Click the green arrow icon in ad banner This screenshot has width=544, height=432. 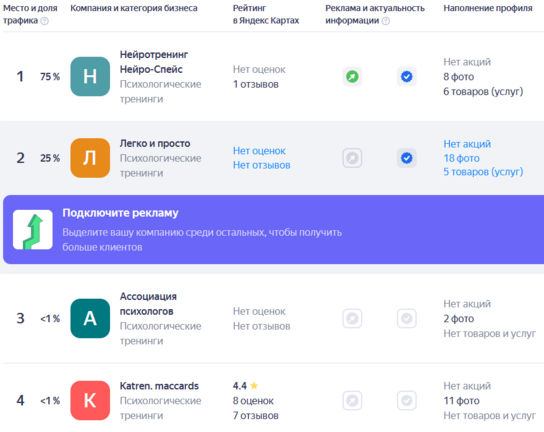(33, 229)
